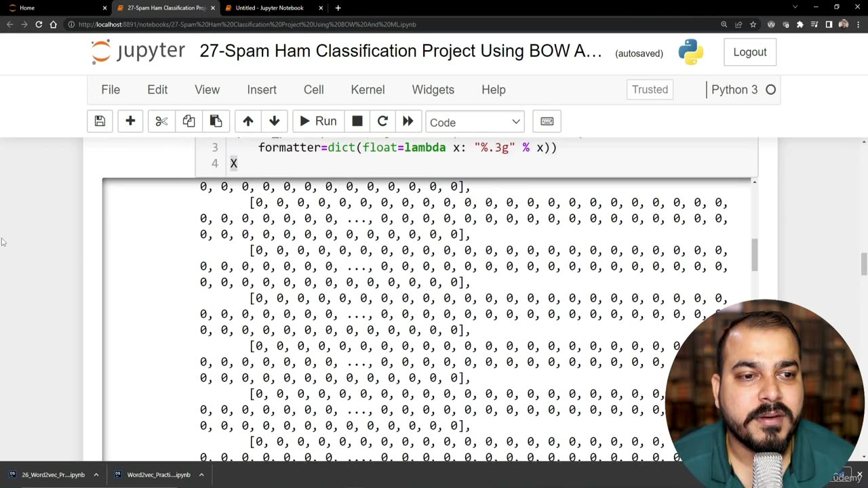The height and width of the screenshot is (488, 868).
Task: Reload the page with the browser refresh icon
Action: point(39,24)
